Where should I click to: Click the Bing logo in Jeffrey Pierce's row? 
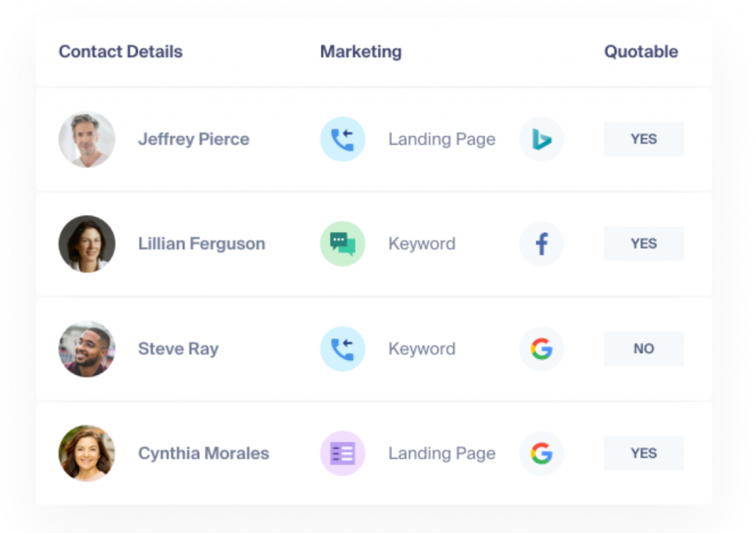pos(541,140)
